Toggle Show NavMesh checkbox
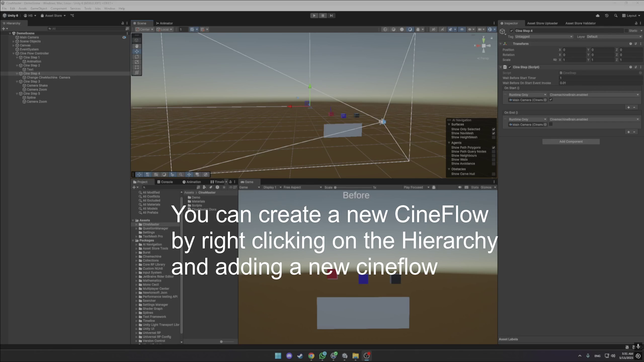Screen dimensions: 644x362 [494, 133]
